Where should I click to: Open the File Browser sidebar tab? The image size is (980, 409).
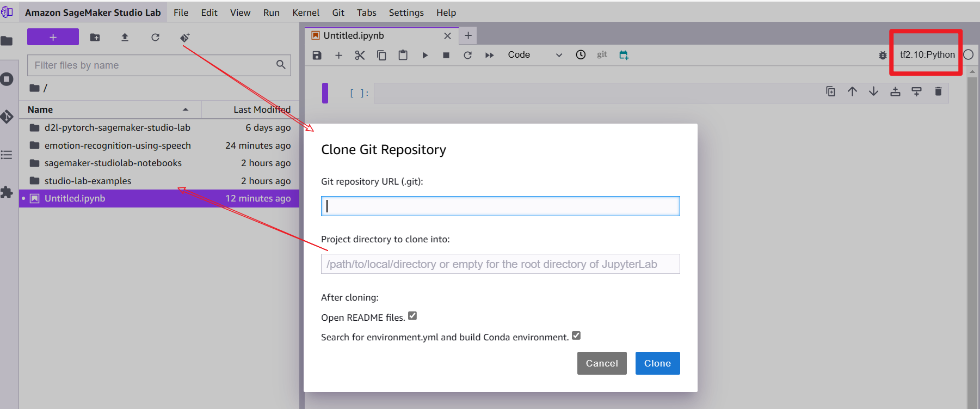[7, 41]
